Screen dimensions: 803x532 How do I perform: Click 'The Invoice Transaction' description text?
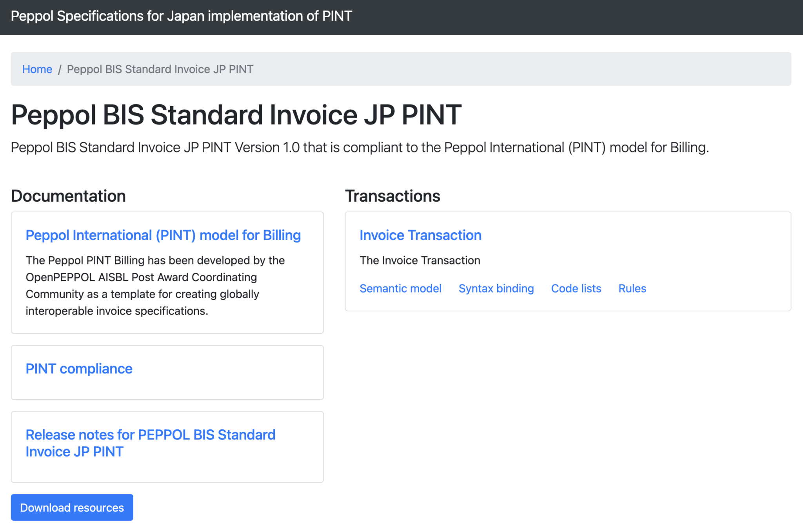[x=420, y=261]
